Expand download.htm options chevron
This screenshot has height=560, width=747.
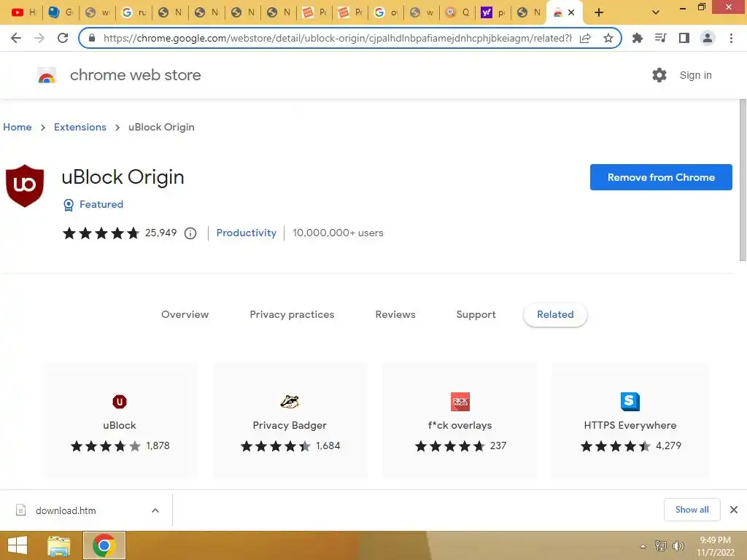pos(155,510)
